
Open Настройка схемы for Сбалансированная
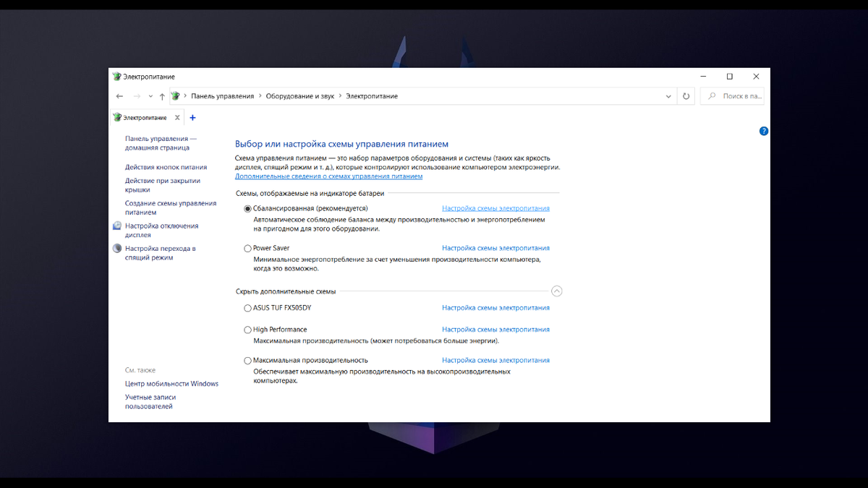click(495, 208)
